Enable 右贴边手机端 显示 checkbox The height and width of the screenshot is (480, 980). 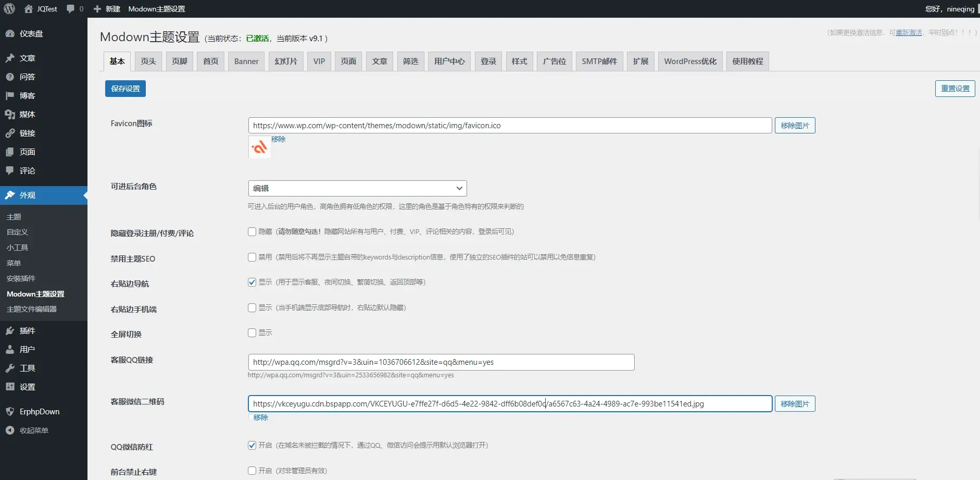pyautogui.click(x=252, y=307)
